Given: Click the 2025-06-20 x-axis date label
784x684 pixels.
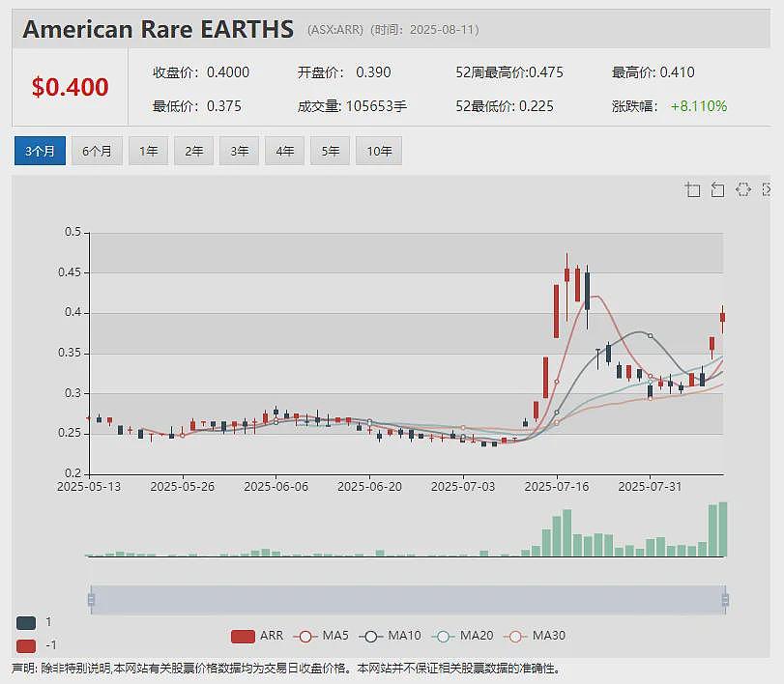Looking at the screenshot, I should coord(369,487).
